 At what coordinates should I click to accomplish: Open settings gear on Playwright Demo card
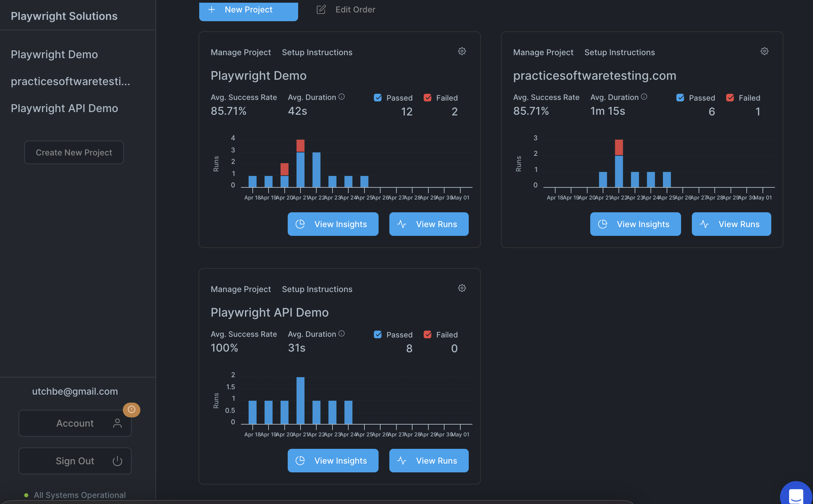(462, 51)
